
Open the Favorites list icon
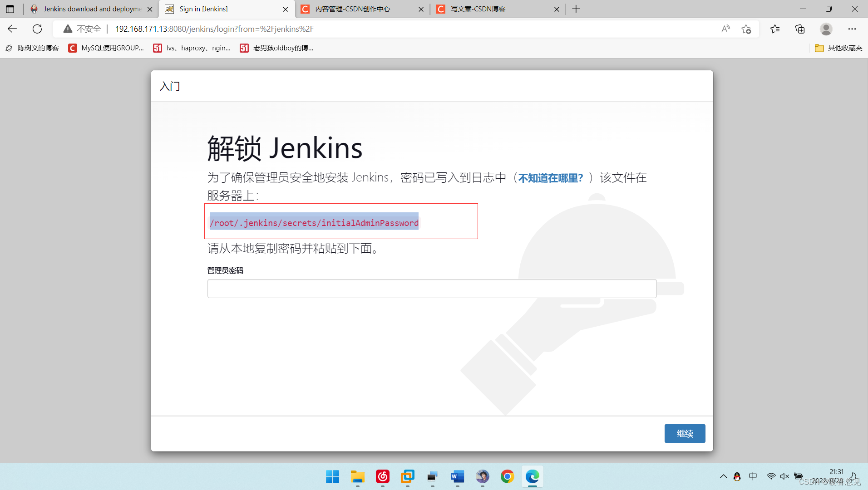(775, 29)
